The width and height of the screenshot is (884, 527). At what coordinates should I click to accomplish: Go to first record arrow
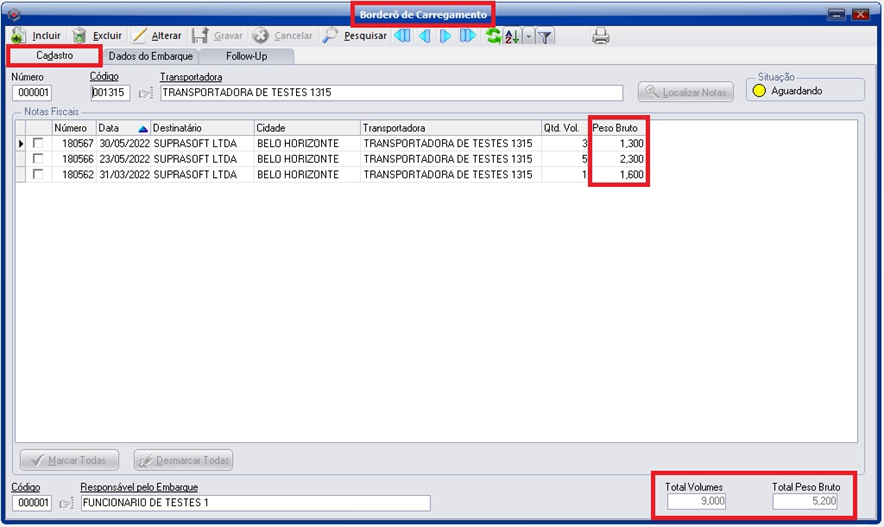[402, 36]
